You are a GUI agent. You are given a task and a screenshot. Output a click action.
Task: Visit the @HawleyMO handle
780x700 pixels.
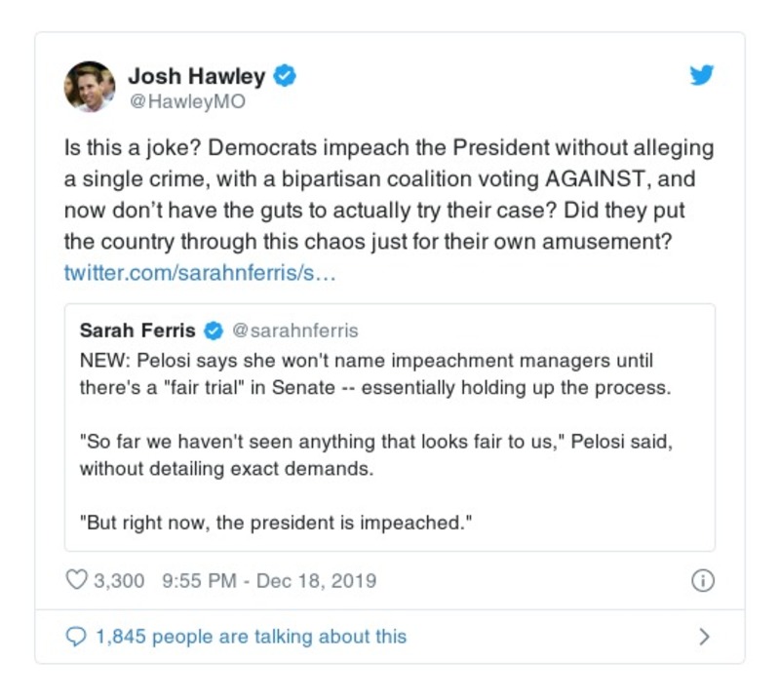(186, 101)
